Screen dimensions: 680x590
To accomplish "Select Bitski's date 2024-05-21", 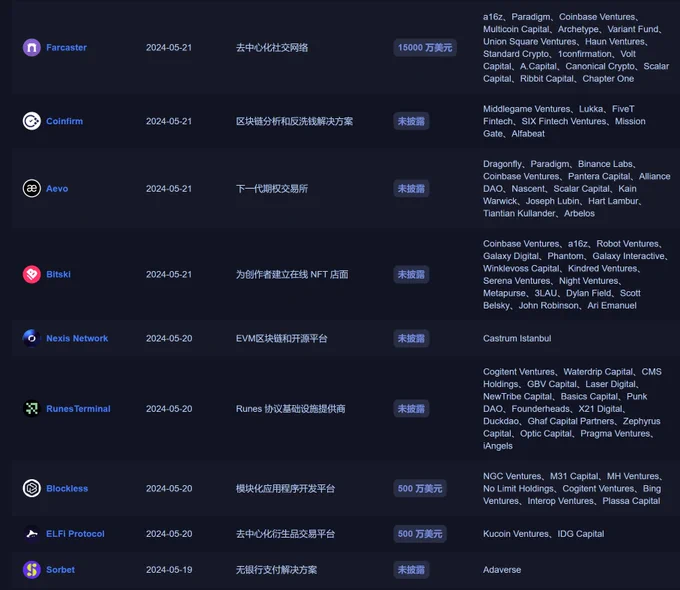I will pos(169,274).
